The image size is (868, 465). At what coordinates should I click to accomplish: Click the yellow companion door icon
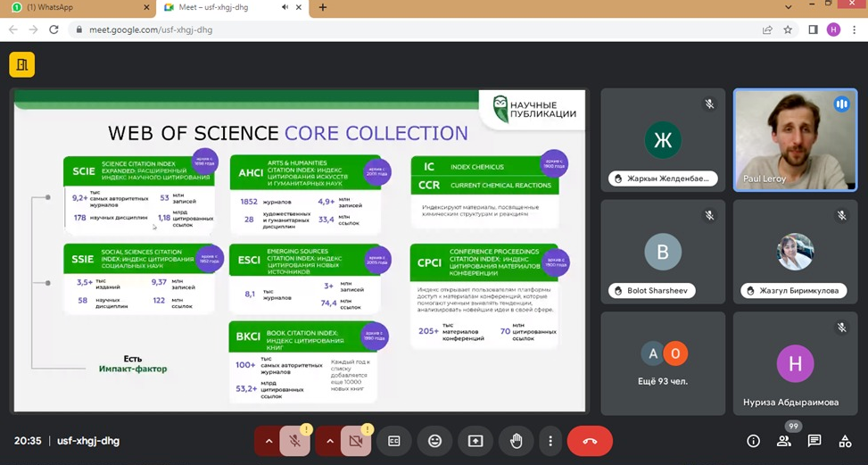click(22, 65)
